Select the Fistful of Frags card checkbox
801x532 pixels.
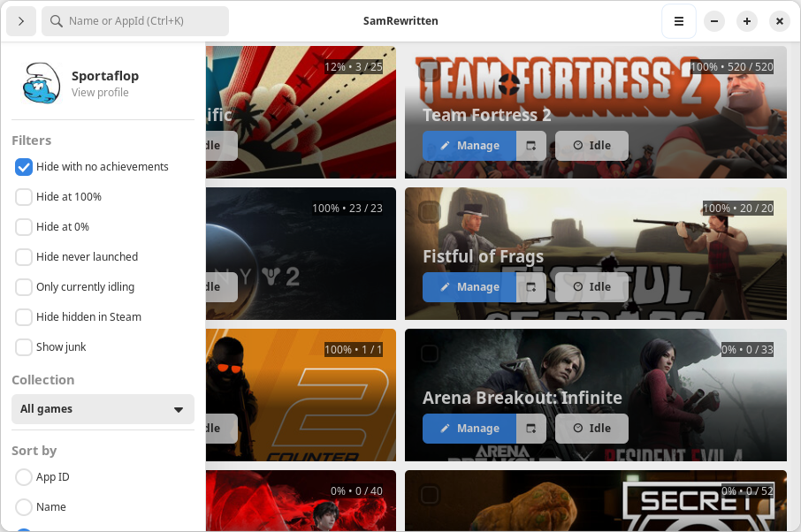430,212
